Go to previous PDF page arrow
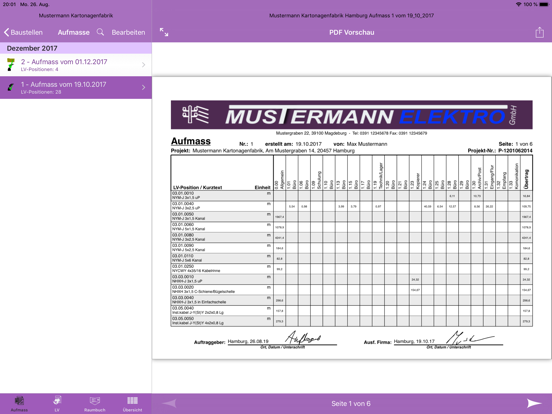 170,403
